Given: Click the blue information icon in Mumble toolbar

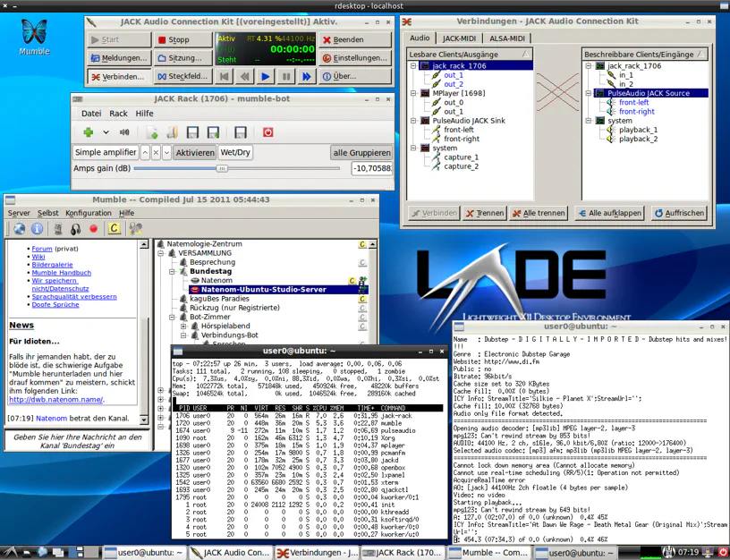Looking at the screenshot, I should [38, 228].
